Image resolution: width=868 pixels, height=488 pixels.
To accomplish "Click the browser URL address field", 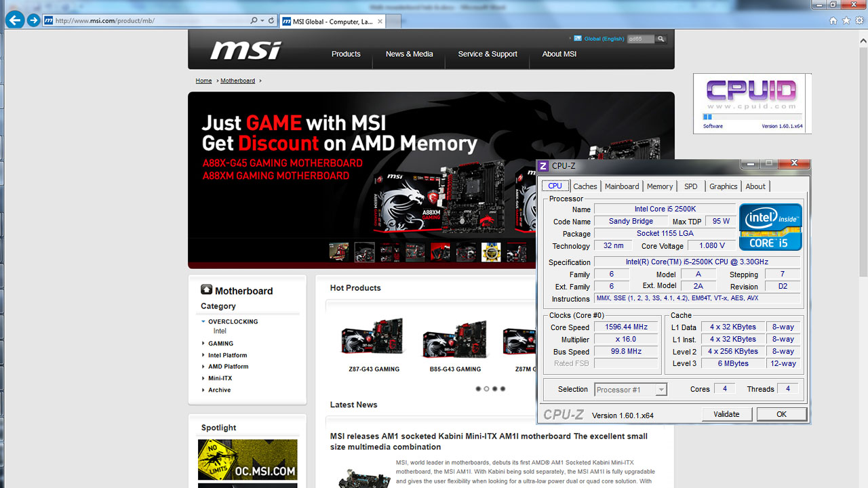I will click(x=146, y=20).
